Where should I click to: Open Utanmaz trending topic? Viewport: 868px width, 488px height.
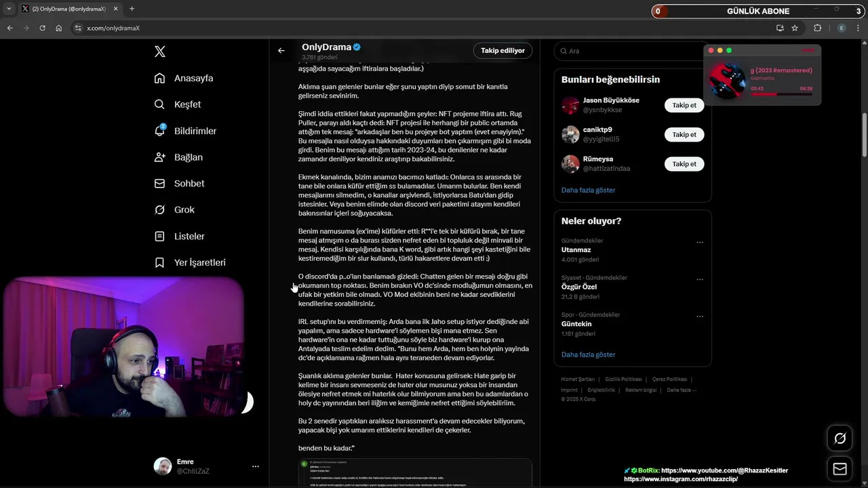pyautogui.click(x=576, y=250)
